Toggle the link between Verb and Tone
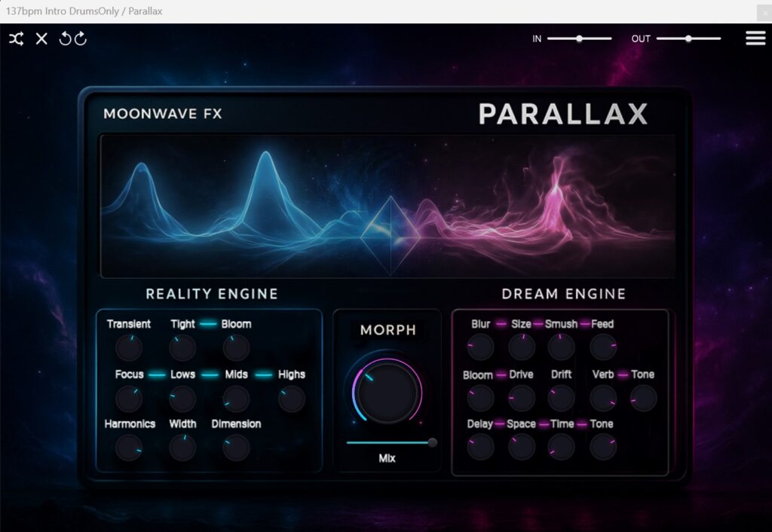 click(x=623, y=375)
